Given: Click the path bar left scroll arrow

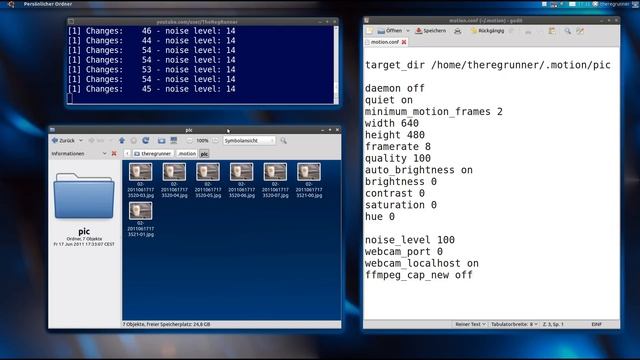Looking at the screenshot, I should coord(127,153).
